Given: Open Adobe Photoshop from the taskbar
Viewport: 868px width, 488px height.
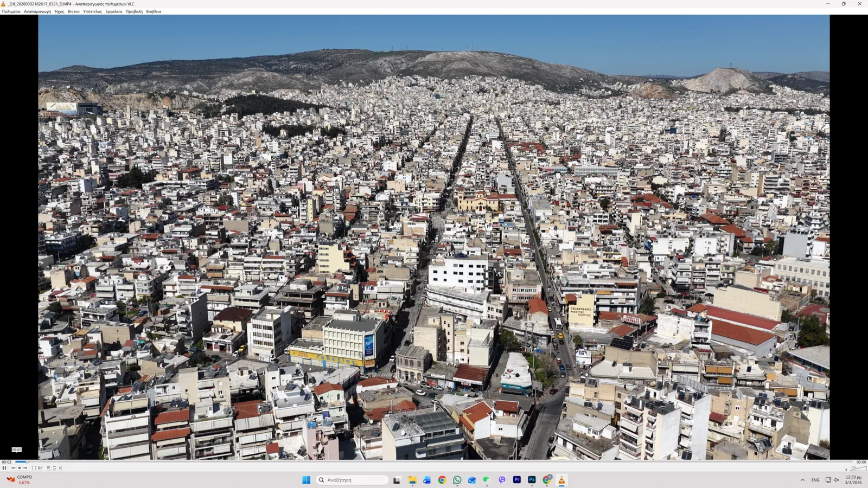Looking at the screenshot, I should (532, 480).
